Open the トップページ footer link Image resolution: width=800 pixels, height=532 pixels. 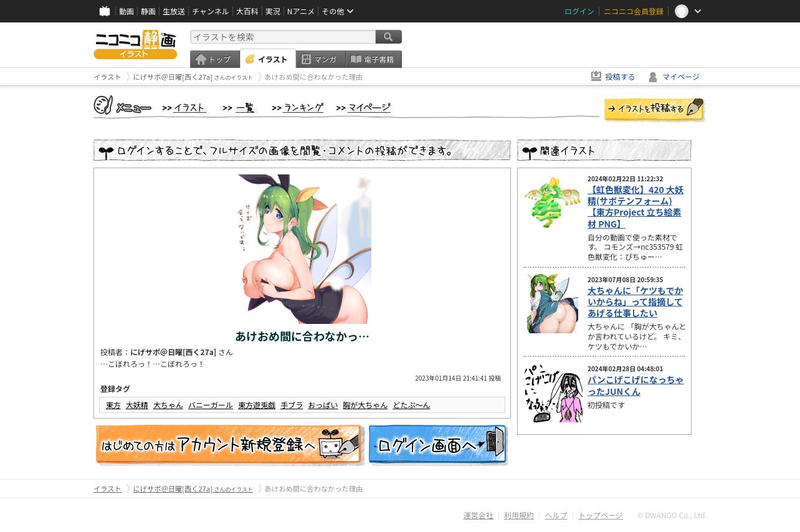[x=601, y=515]
